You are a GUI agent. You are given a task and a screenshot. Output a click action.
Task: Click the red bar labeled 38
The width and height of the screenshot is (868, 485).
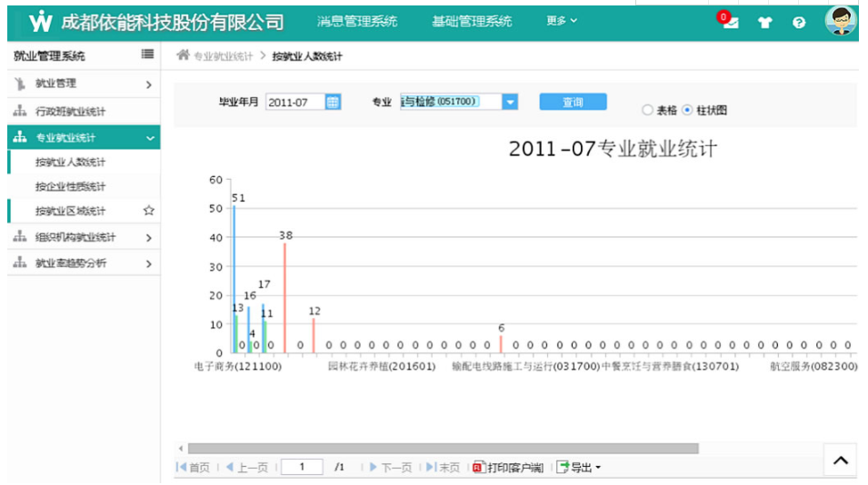coord(285,298)
